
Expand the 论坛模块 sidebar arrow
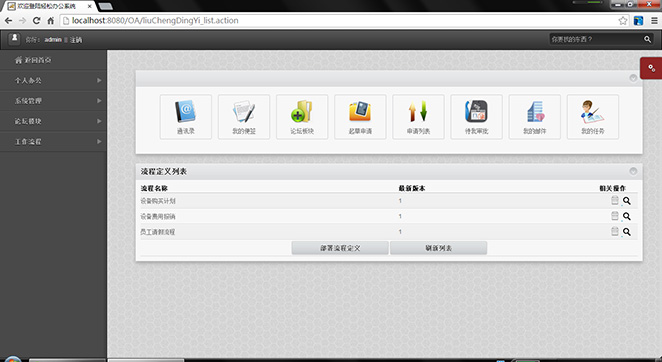click(99, 121)
